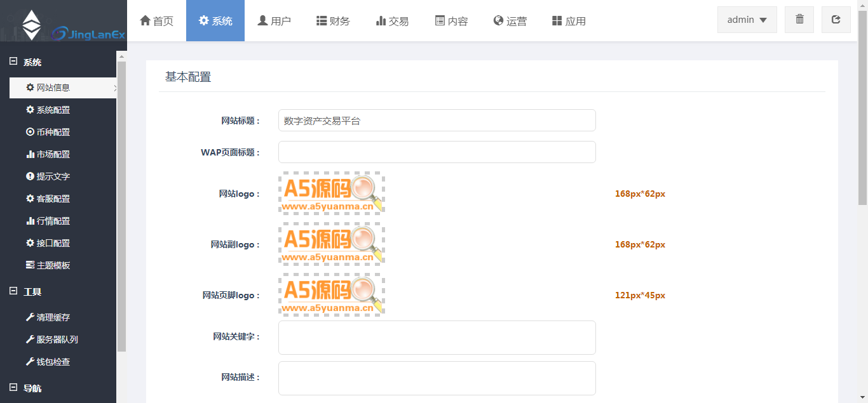Click the logout share-arrow button
Image resolution: width=868 pixels, height=403 pixels.
pos(836,20)
